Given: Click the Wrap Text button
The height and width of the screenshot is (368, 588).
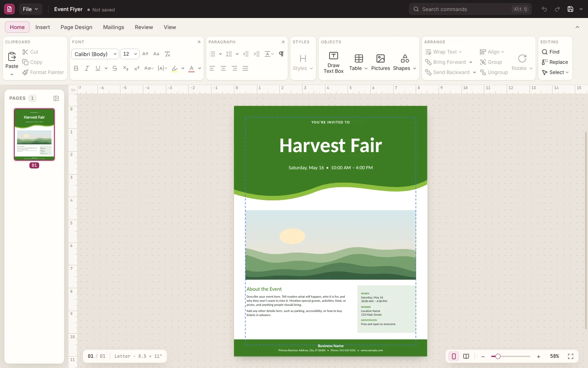Looking at the screenshot, I should click(443, 52).
